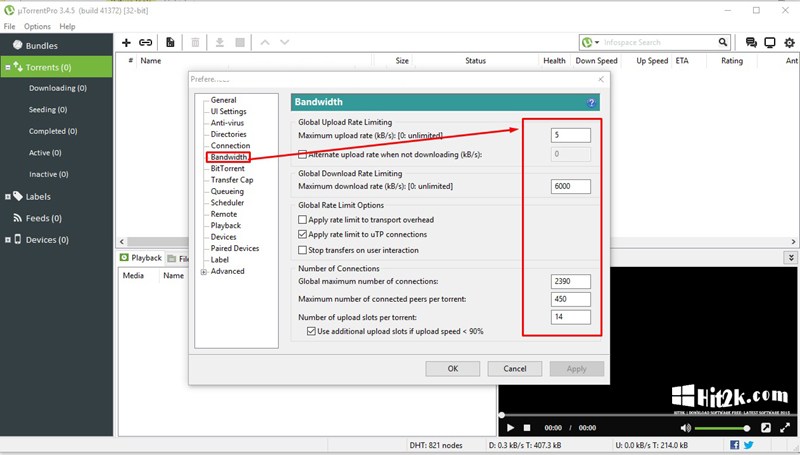Collapse the Torrents sidebar group
Screen dimensions: 800x455
[x=8, y=67]
